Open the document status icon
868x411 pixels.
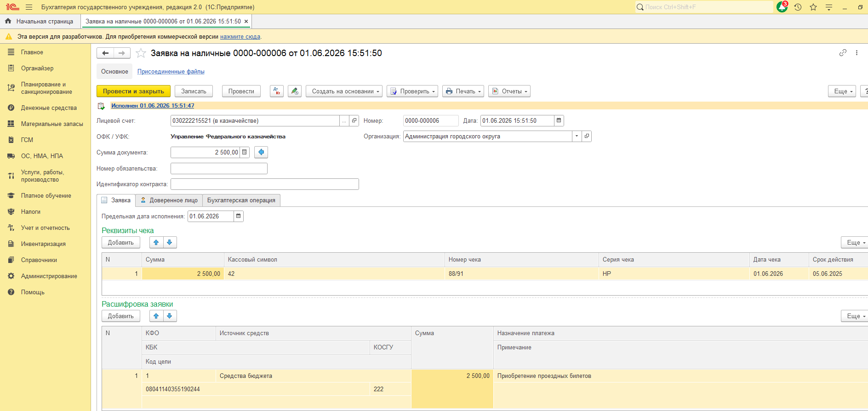pos(101,106)
